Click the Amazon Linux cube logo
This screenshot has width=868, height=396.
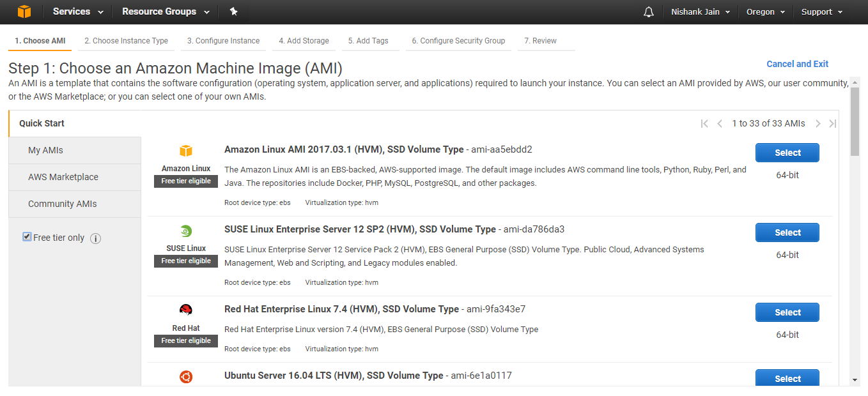point(186,151)
